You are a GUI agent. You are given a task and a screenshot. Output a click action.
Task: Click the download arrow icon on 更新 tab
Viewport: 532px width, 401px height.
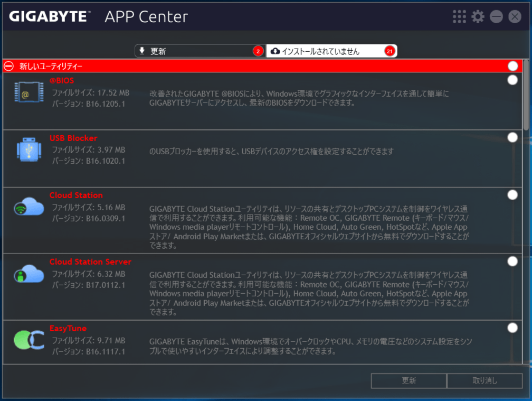click(x=142, y=51)
